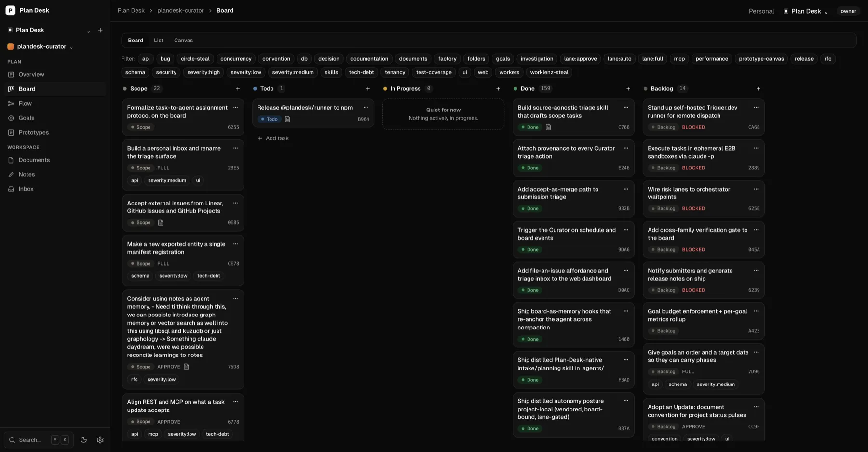Screen dimensions: 868x452
Task: Open Flow in sidebar
Action: coord(54,104)
